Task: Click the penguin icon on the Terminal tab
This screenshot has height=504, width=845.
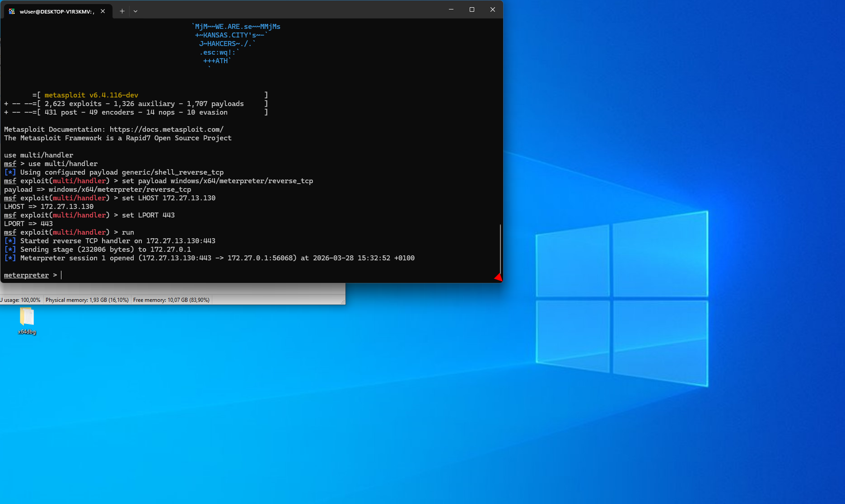Action: pos(11,11)
